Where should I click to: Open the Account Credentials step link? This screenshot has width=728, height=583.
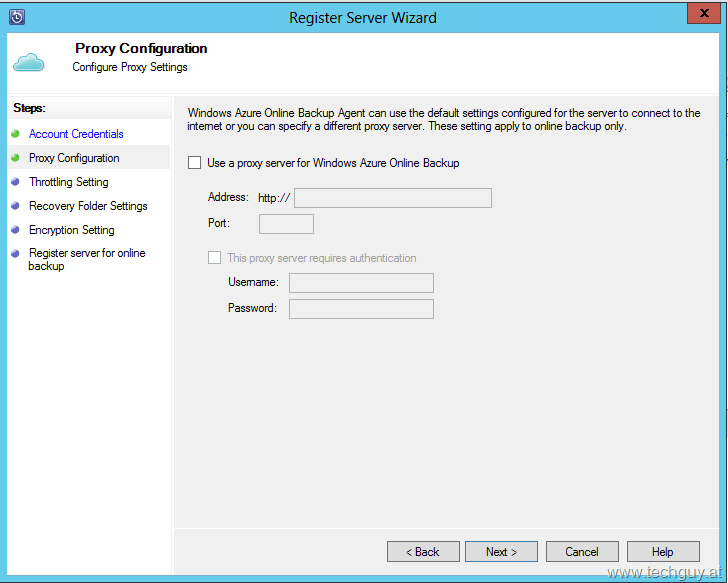tap(76, 134)
